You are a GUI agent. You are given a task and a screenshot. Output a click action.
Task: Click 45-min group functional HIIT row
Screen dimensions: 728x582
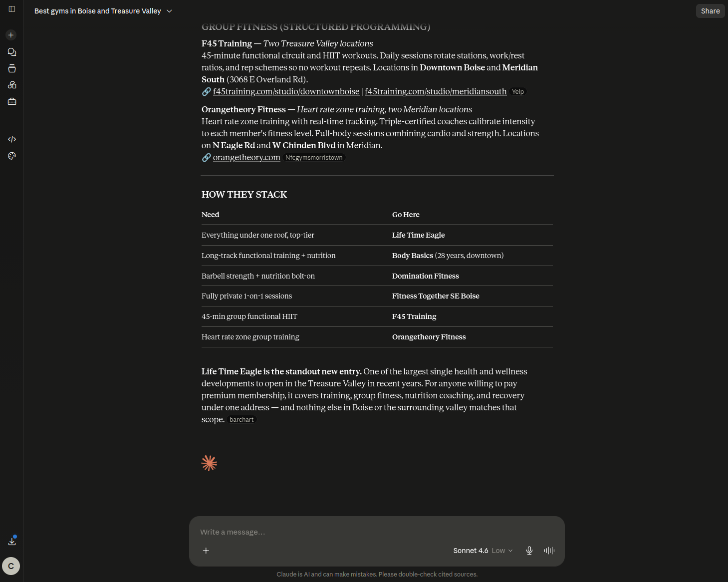pyautogui.click(x=377, y=316)
